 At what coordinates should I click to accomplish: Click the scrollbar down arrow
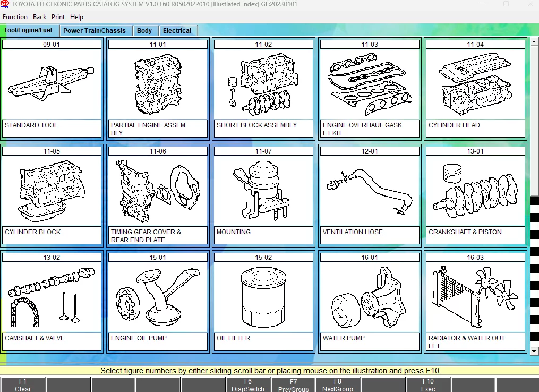click(534, 351)
